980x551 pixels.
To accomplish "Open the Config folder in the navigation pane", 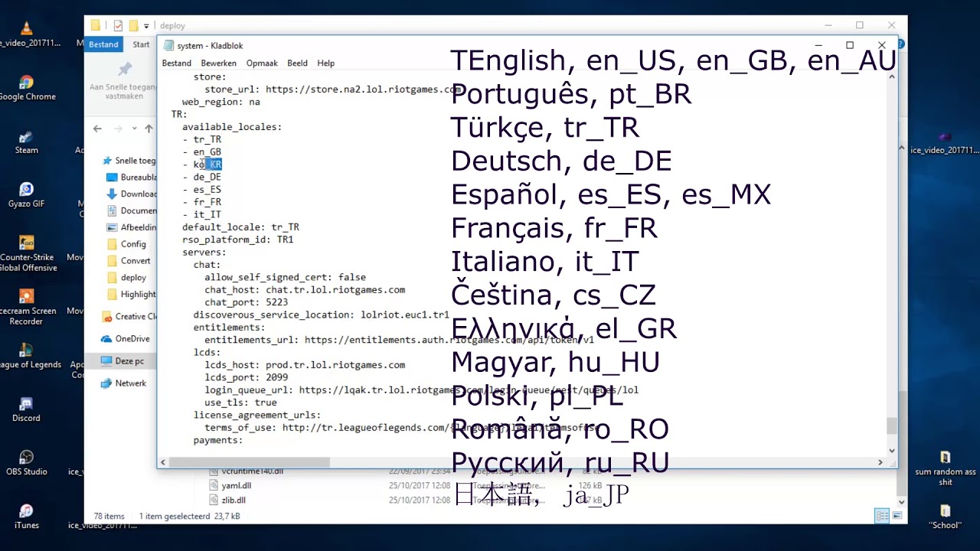I will point(126,244).
